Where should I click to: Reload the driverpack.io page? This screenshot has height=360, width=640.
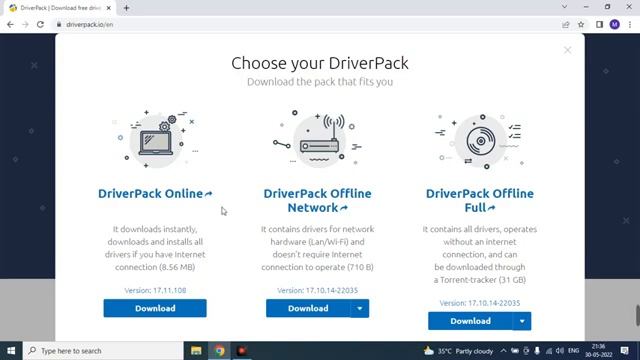(x=40, y=24)
